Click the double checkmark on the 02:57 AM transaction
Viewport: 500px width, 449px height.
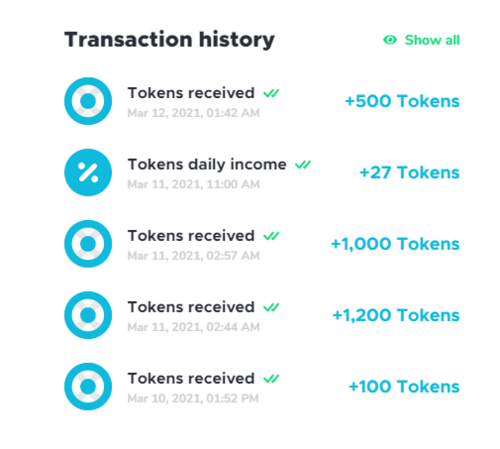coord(271,236)
